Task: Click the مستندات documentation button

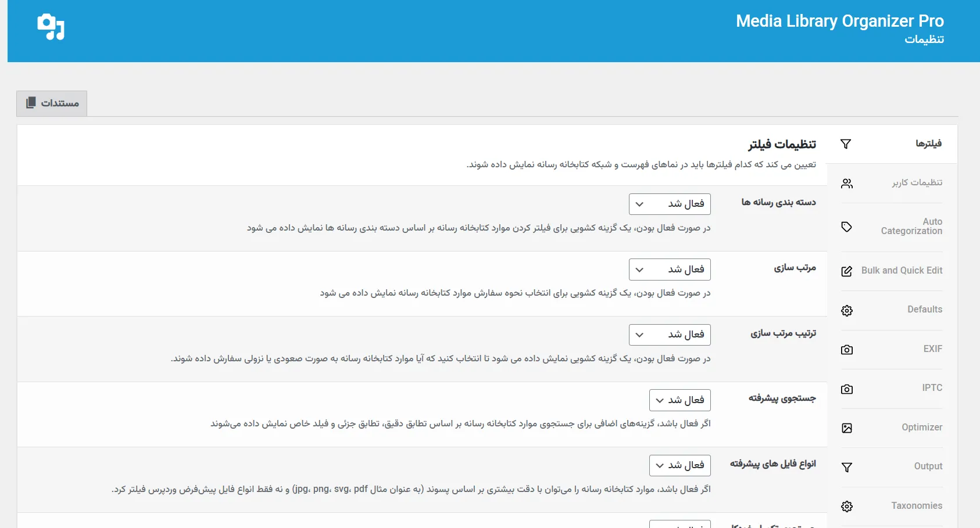Action: coord(52,103)
